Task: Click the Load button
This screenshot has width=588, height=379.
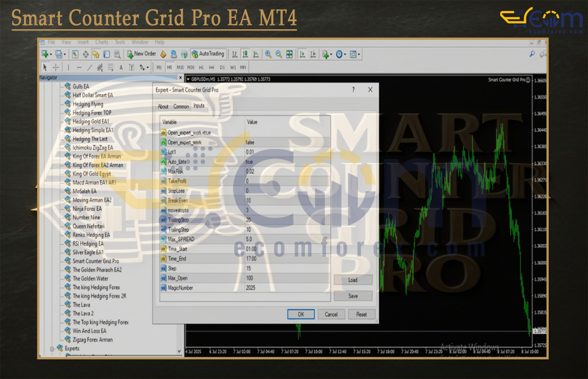Action: (353, 280)
